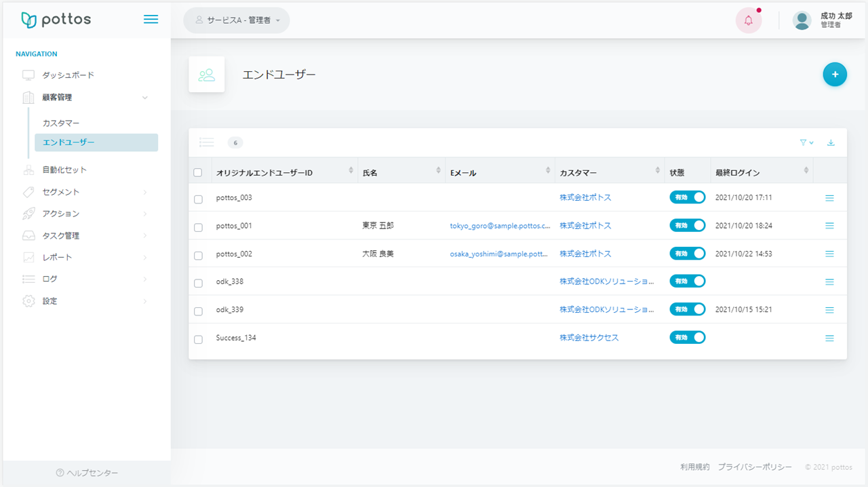Sort by オリジナルエンドユーザーID column arrows
The width and height of the screenshot is (868, 487).
[351, 170]
